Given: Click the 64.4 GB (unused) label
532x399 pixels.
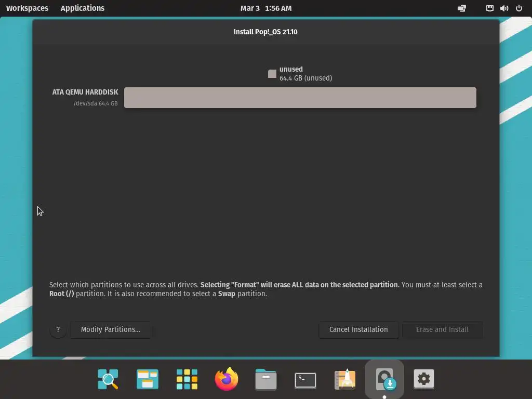Looking at the screenshot, I should [305, 78].
